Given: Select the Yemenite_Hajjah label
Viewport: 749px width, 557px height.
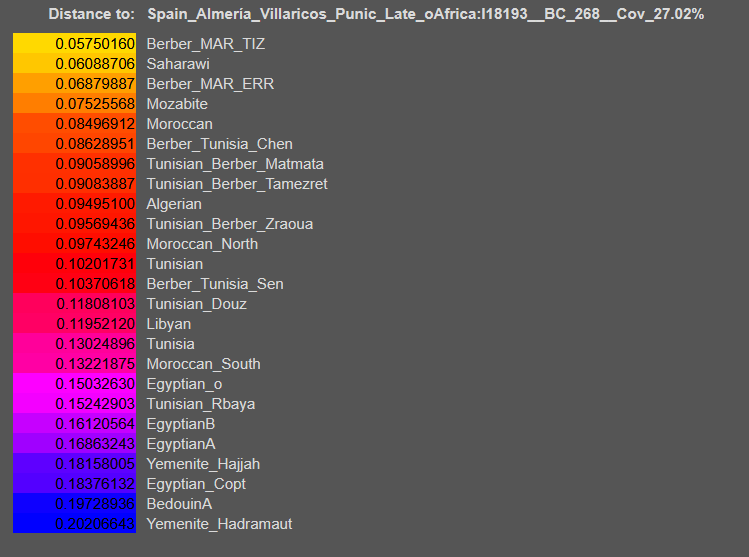Looking at the screenshot, I should click(203, 464).
